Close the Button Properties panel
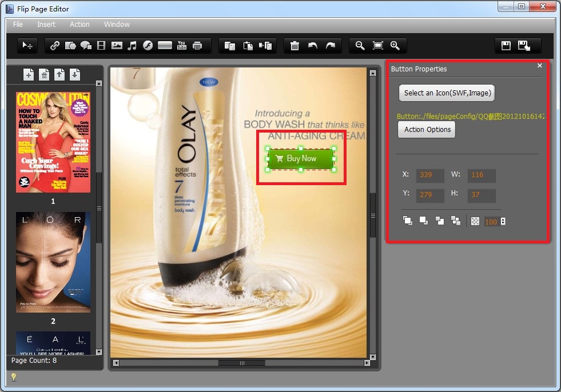 [x=540, y=66]
